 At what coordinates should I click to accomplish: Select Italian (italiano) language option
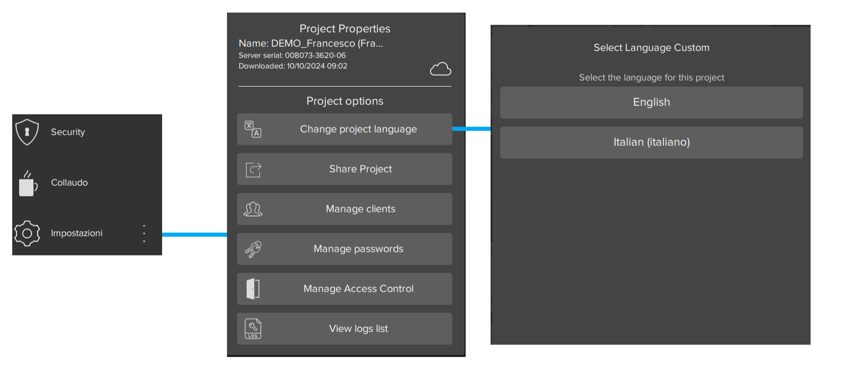[651, 142]
